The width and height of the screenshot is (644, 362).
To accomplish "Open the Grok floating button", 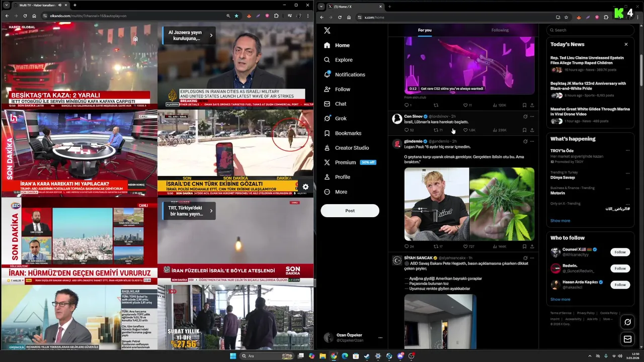I will click(627, 322).
